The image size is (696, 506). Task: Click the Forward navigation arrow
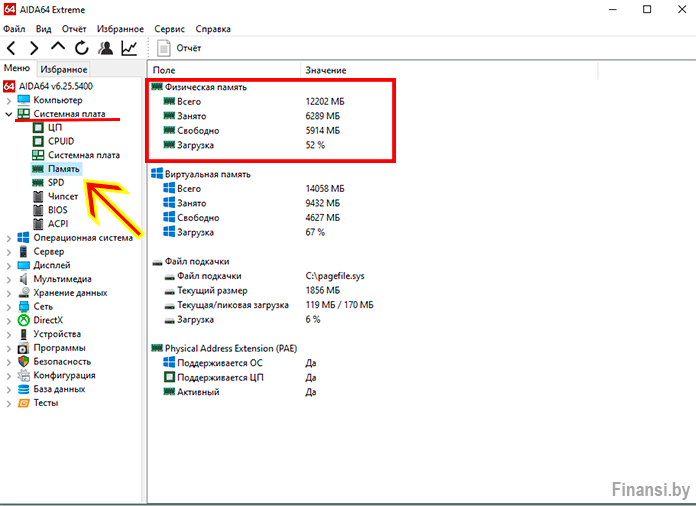pos(34,48)
